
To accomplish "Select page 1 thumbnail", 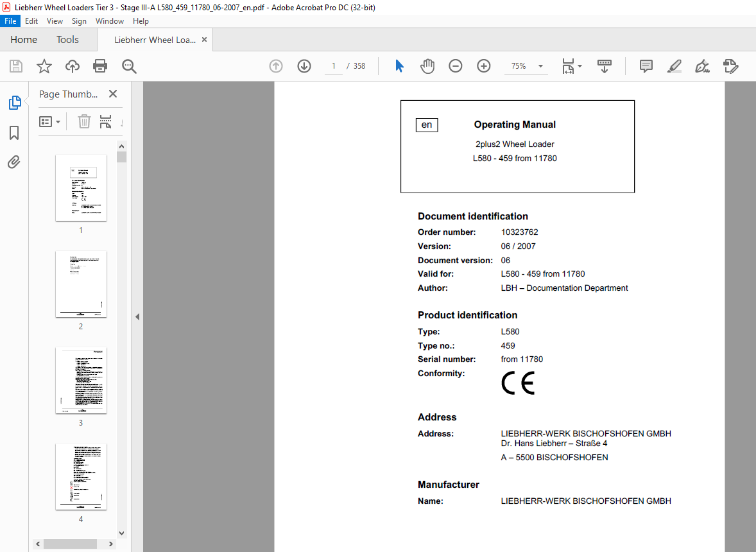I will click(x=81, y=187).
